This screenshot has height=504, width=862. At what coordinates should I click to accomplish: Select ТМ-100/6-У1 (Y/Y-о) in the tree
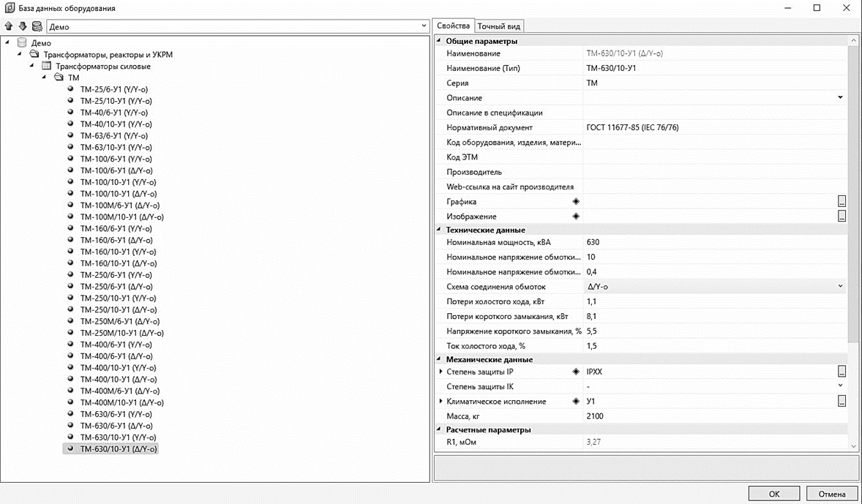[x=116, y=159]
